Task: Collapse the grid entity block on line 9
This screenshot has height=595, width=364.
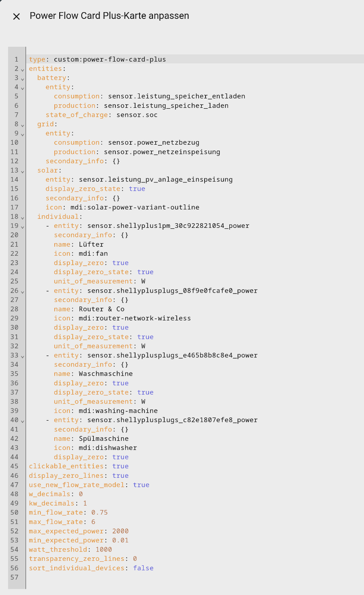Action: click(x=22, y=134)
